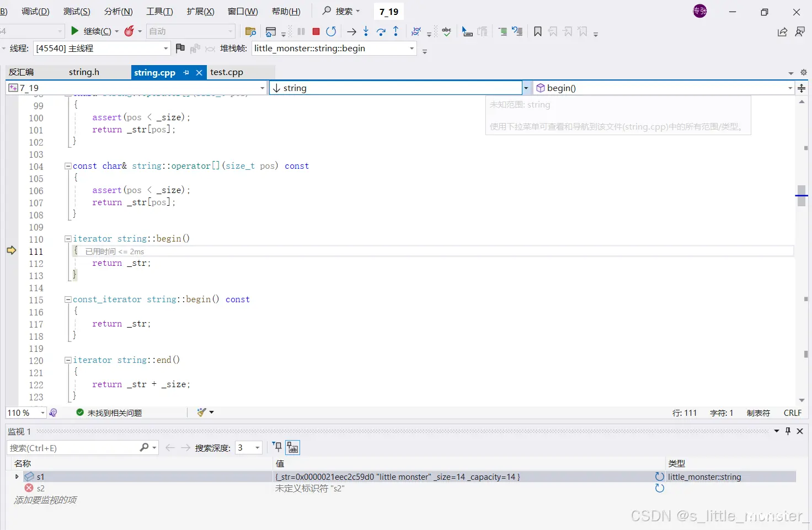Click the Hot Reload flame icon

click(x=129, y=31)
